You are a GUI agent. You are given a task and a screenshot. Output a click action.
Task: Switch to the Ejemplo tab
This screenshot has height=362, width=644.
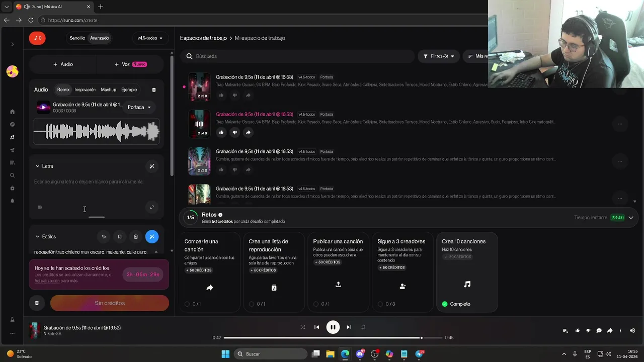pos(129,89)
